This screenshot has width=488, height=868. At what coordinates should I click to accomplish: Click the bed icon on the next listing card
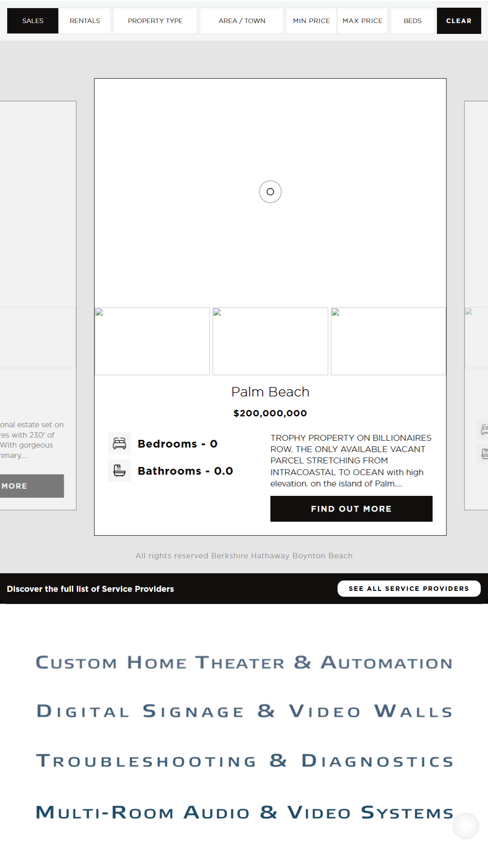[x=483, y=429]
